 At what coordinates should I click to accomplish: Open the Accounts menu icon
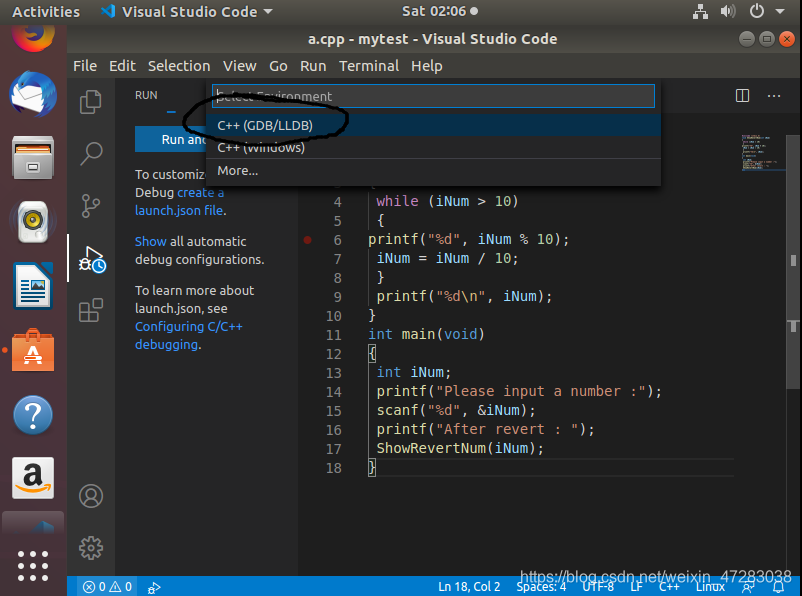(x=91, y=496)
